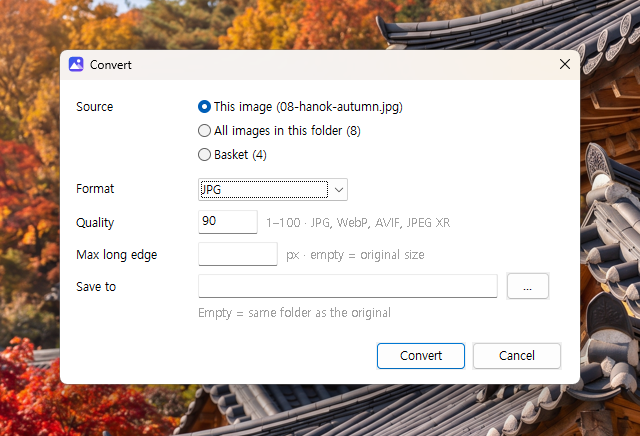The width and height of the screenshot is (640, 436).
Task: Select All images in this folder option
Action: tap(279, 131)
